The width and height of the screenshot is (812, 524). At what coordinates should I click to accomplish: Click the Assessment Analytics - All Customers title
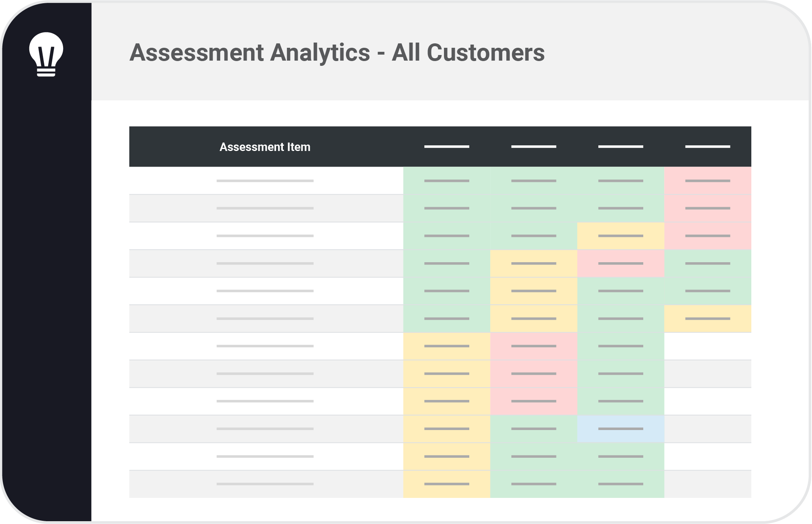pos(337,53)
